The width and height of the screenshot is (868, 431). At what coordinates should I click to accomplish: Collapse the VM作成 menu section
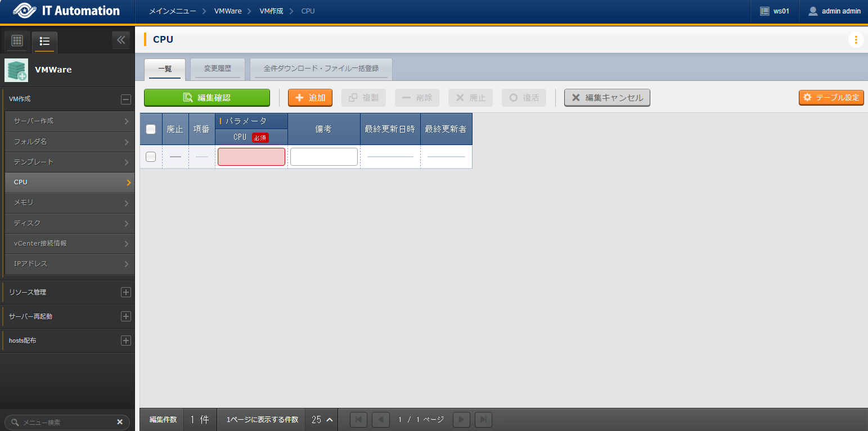click(126, 99)
